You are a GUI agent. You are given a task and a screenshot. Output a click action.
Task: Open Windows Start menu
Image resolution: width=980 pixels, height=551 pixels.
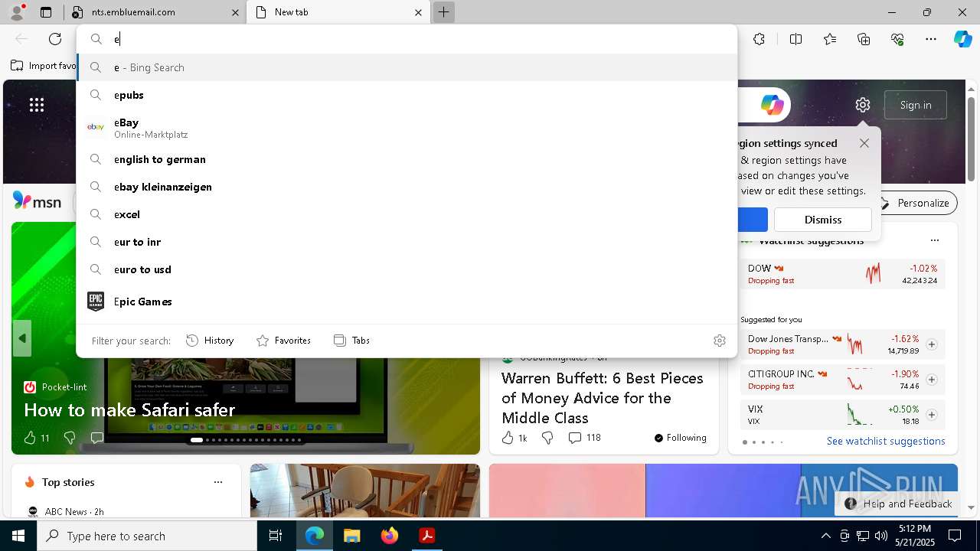pyautogui.click(x=18, y=536)
